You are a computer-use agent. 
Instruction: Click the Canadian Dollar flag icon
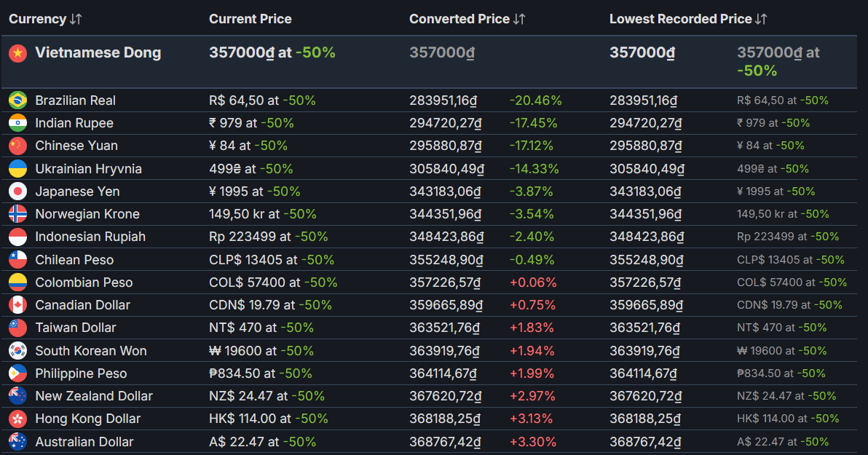(18, 305)
